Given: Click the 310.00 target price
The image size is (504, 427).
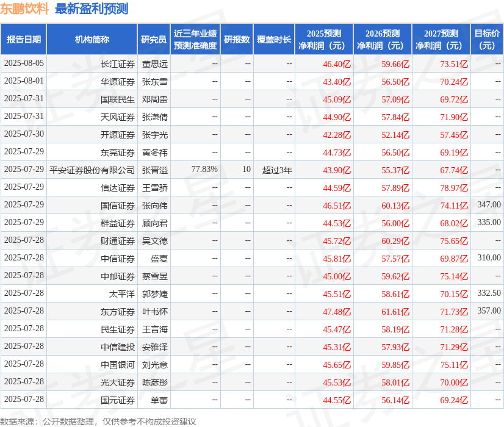Looking at the screenshot, I should point(489,257).
